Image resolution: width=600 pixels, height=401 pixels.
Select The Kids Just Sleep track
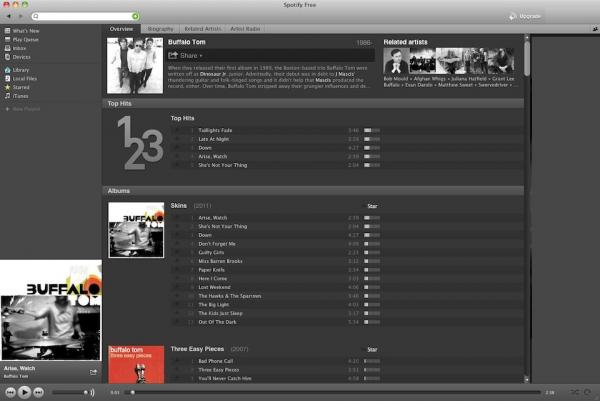[220, 313]
